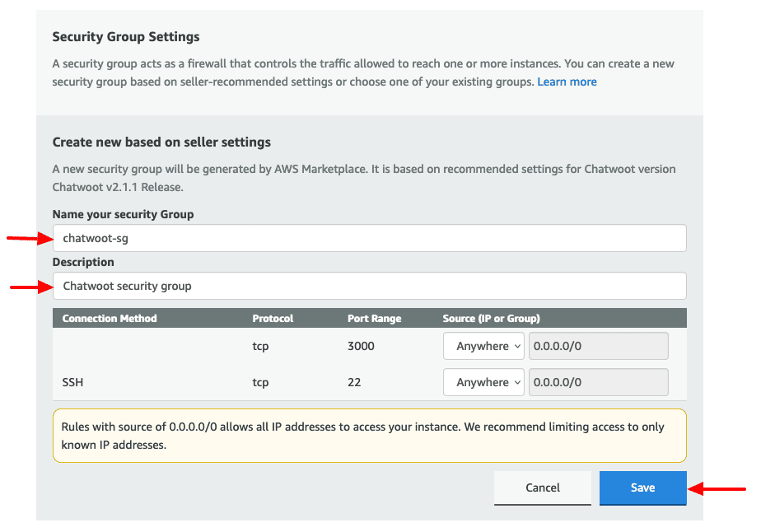Save the new security group

click(x=642, y=488)
